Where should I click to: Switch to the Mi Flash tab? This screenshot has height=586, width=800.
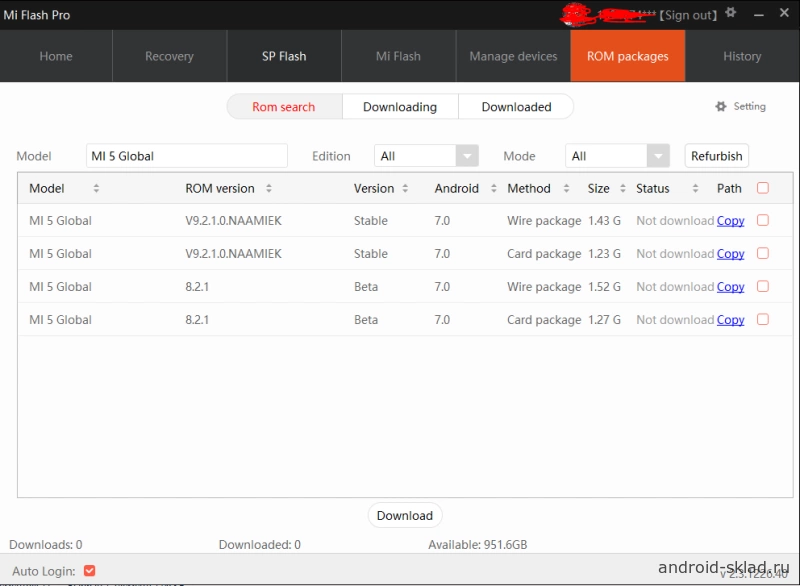click(398, 56)
